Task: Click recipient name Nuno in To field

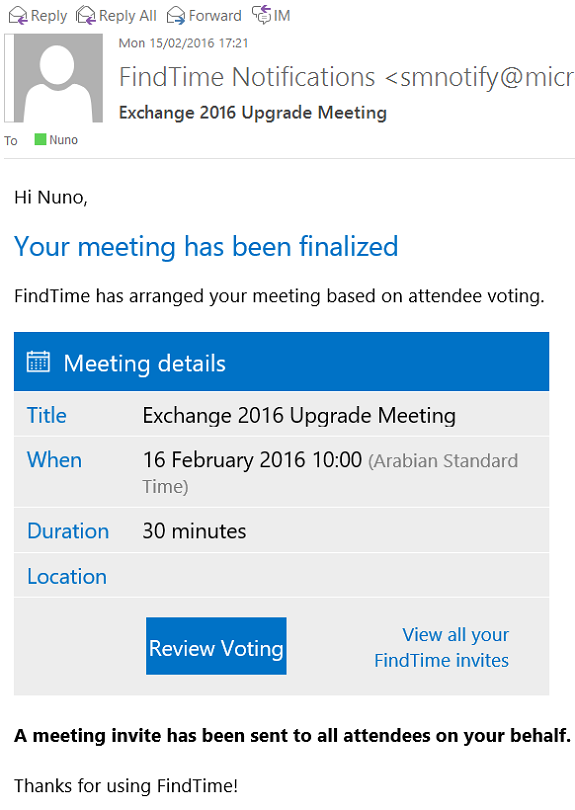Action: (x=64, y=140)
